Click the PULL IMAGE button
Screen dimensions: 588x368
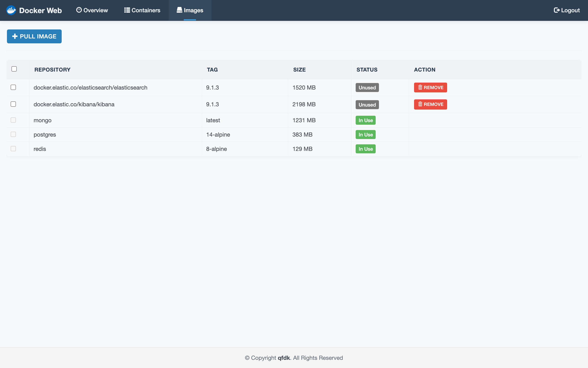(34, 36)
